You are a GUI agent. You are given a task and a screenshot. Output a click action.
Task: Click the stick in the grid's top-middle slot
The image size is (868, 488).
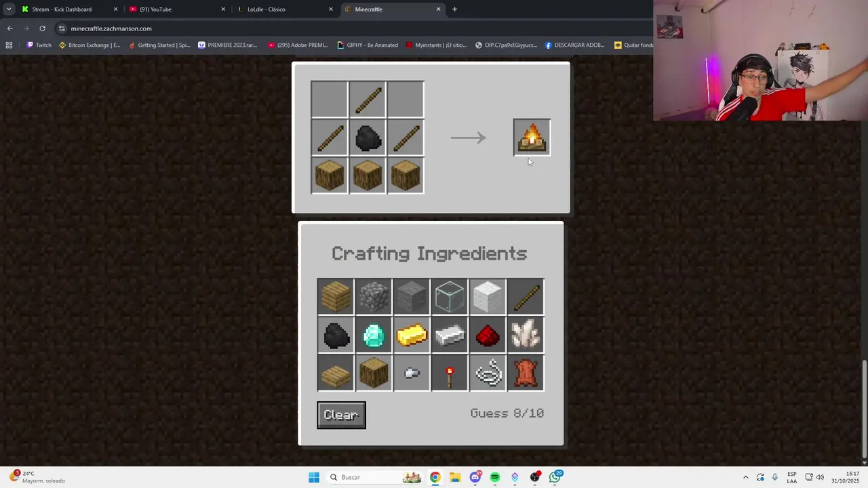(x=368, y=100)
